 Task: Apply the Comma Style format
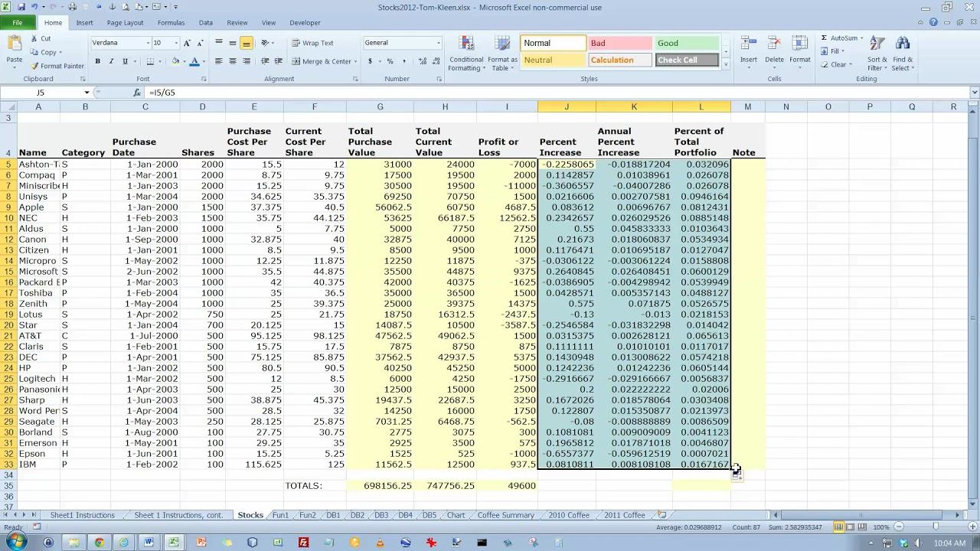pyautogui.click(x=403, y=61)
